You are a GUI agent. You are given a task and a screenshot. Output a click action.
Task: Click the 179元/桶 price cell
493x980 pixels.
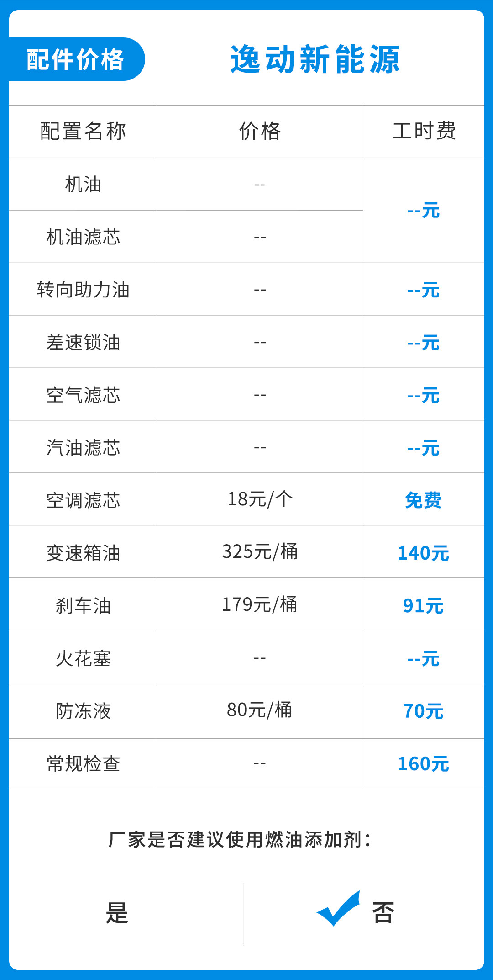click(x=260, y=605)
